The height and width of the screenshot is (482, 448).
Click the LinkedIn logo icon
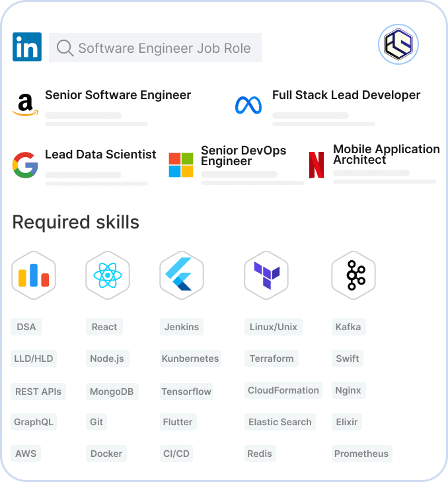click(x=27, y=48)
